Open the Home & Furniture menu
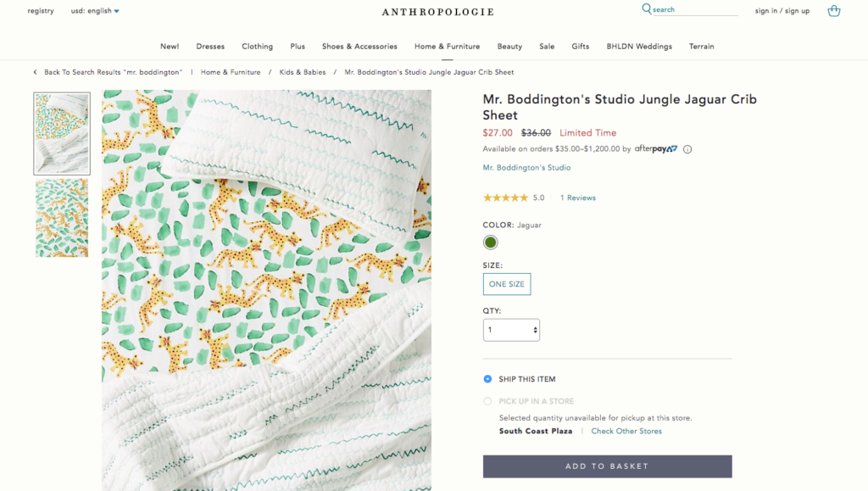This screenshot has height=491, width=868. point(447,46)
